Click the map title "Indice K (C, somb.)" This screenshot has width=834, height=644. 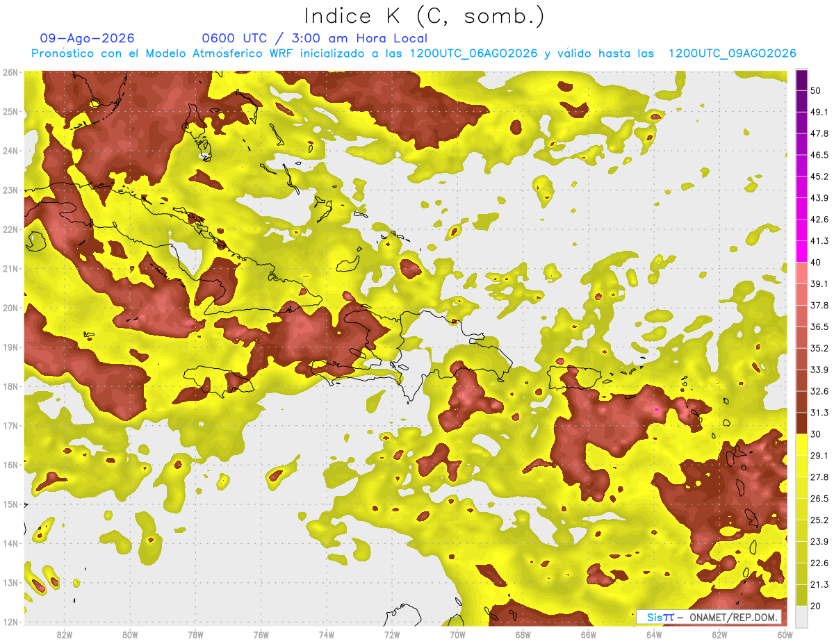pyautogui.click(x=425, y=16)
